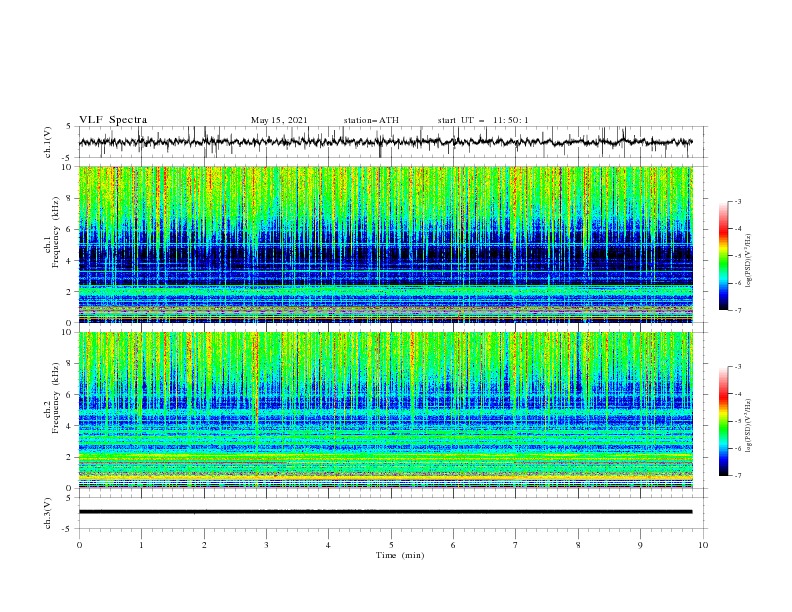Click the 'VLF Spectra' title text
This screenshot has width=792, height=612.
point(113,120)
